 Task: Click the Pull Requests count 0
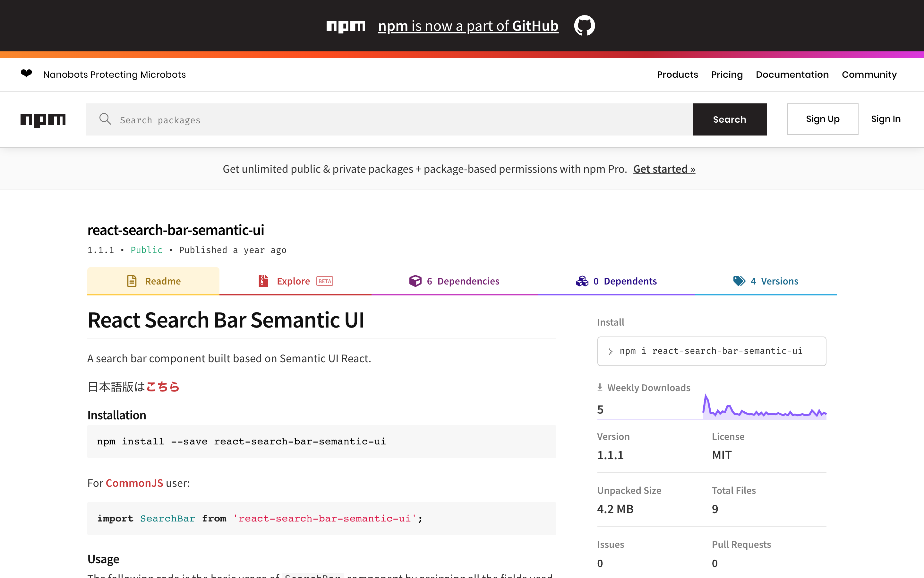pos(714,563)
